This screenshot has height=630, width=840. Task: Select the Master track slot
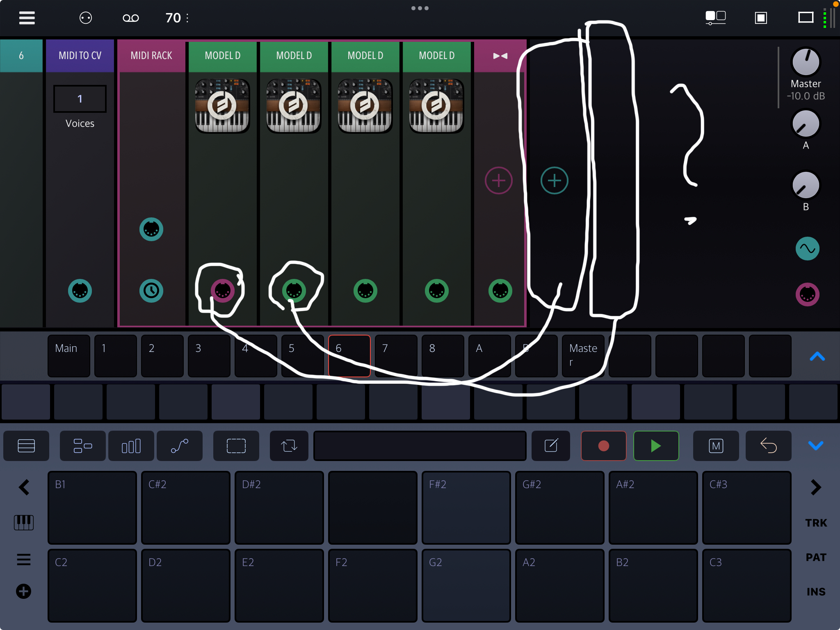point(583,356)
